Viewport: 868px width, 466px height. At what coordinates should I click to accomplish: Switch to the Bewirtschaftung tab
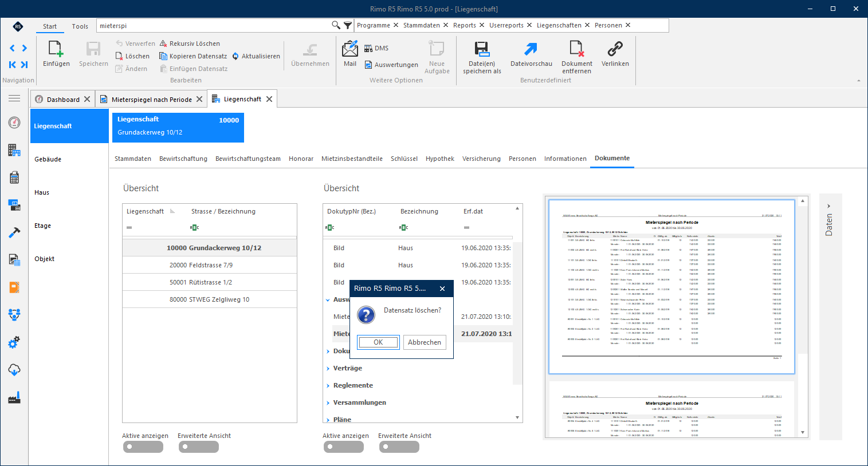tap(183, 159)
